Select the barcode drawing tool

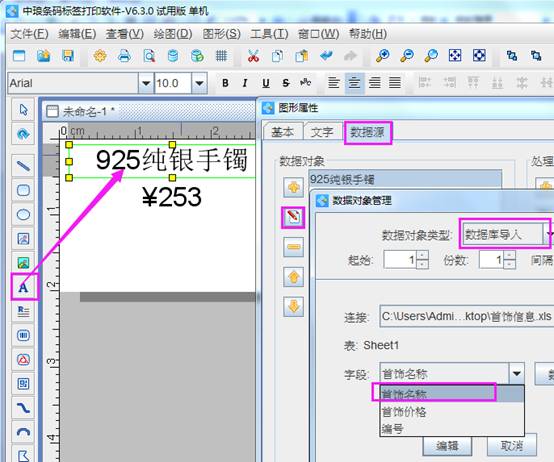23,335
